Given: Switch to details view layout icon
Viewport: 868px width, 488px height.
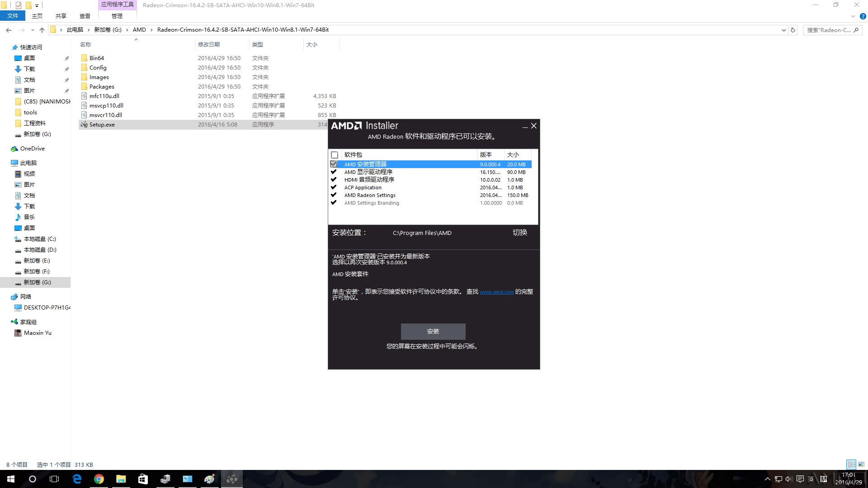Looking at the screenshot, I should 851,465.
